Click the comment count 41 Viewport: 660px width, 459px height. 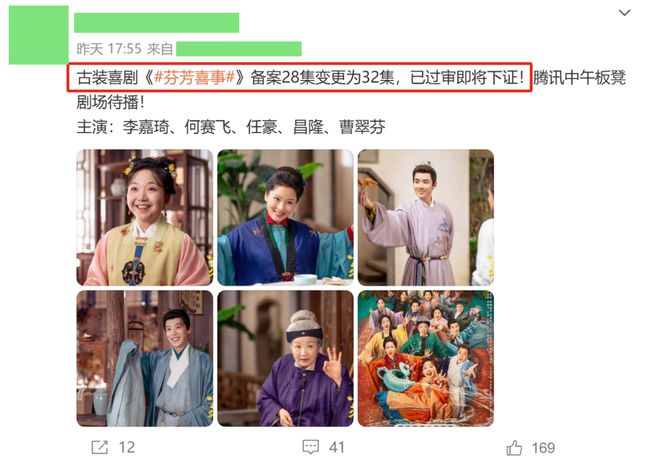click(x=337, y=447)
